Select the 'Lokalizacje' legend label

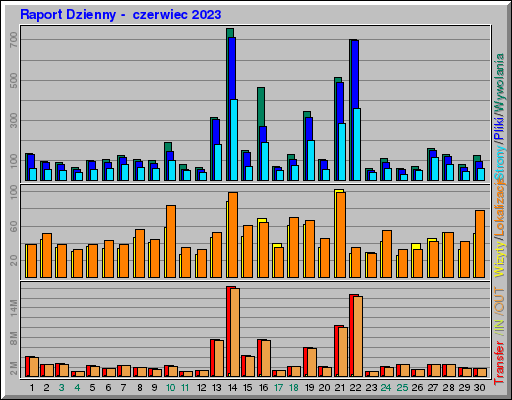click(x=500, y=208)
